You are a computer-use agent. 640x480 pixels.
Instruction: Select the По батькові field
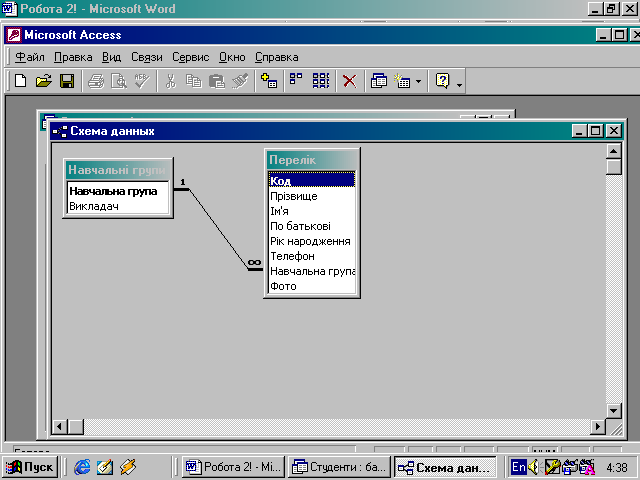(x=312, y=226)
